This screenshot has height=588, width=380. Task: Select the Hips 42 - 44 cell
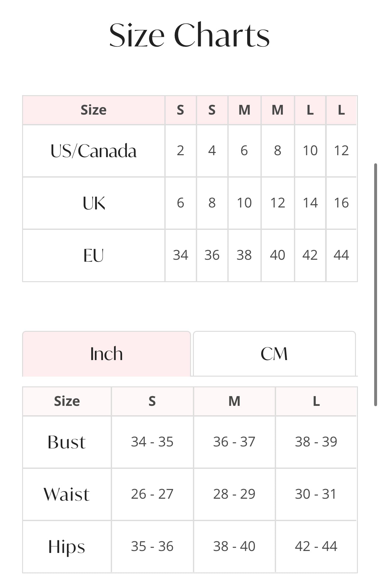click(x=316, y=546)
